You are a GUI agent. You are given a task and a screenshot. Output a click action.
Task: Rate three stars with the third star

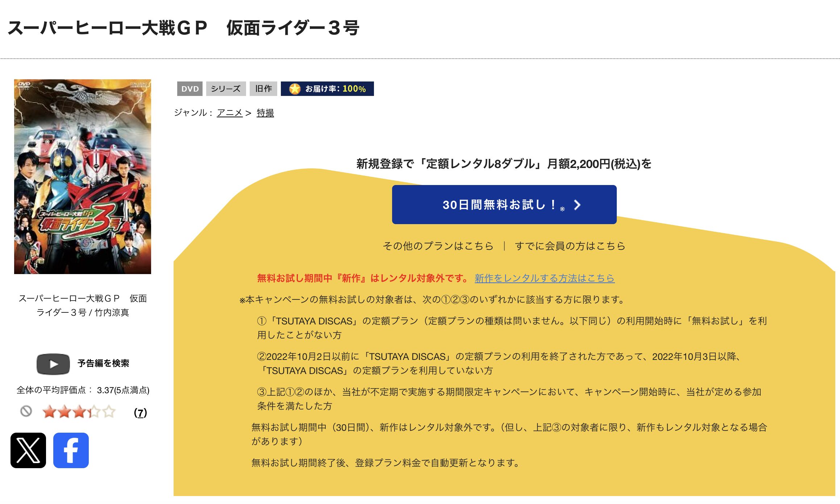79,412
